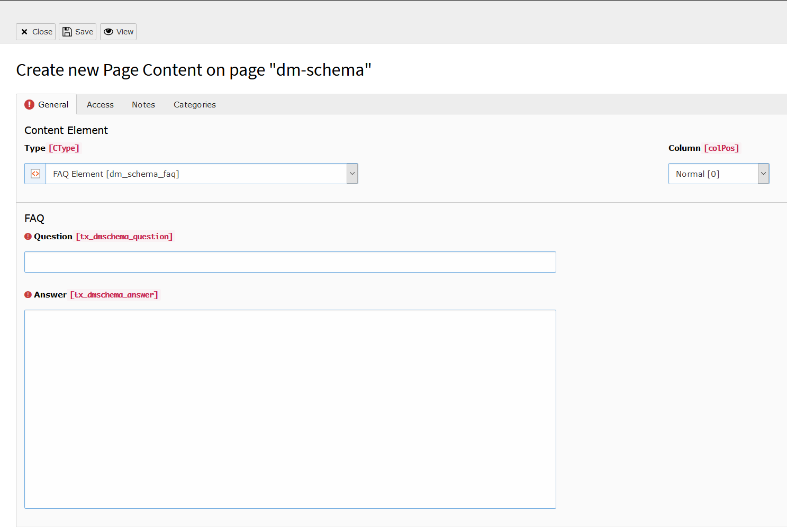Click the Type [CType] field label

point(52,148)
